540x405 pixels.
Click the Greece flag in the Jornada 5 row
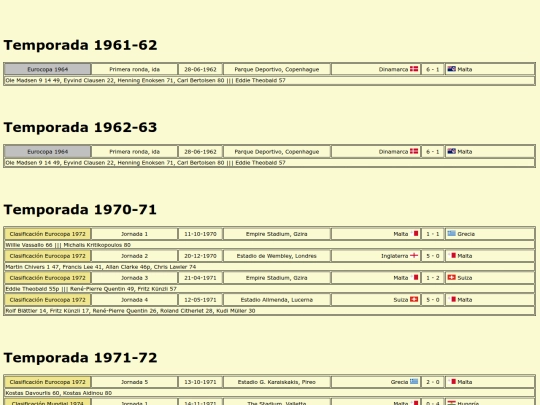click(414, 382)
